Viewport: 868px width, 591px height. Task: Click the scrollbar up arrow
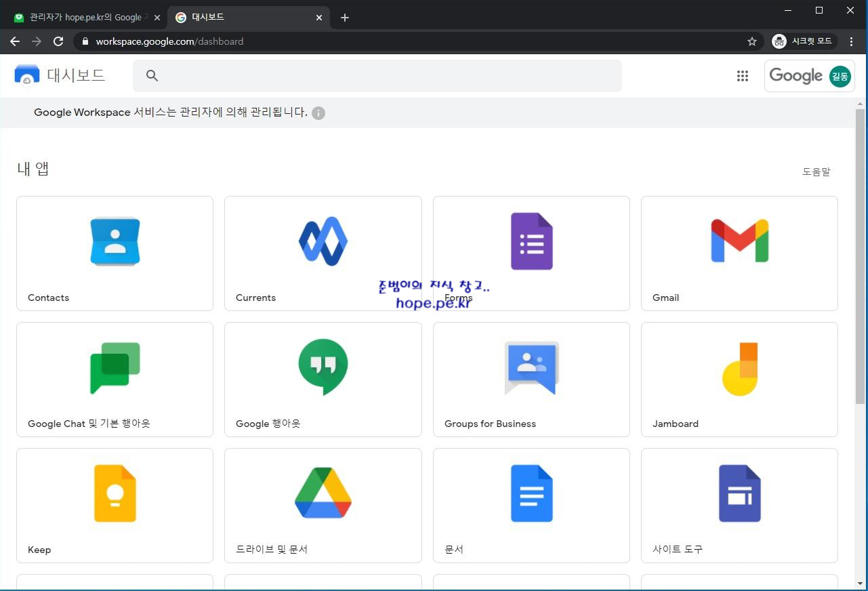[x=861, y=103]
